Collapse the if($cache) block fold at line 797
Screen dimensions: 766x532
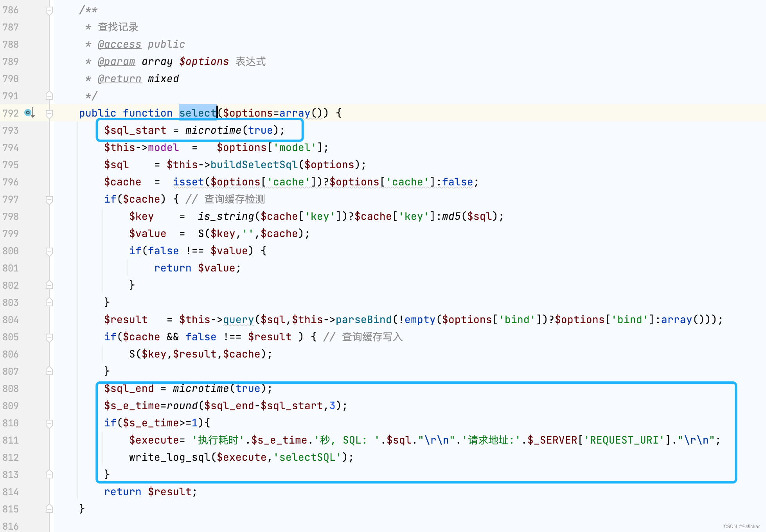[49, 199]
